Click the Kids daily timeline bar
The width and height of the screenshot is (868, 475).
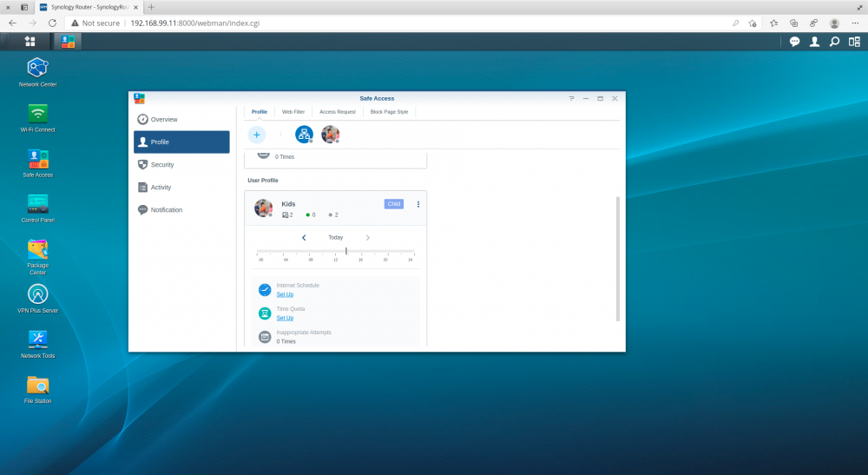pyautogui.click(x=335, y=252)
